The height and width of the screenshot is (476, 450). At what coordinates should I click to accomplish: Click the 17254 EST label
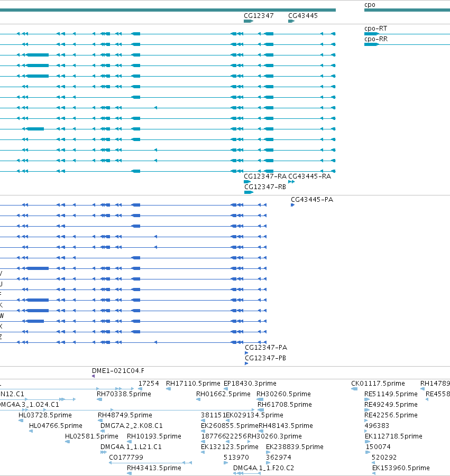(x=149, y=384)
